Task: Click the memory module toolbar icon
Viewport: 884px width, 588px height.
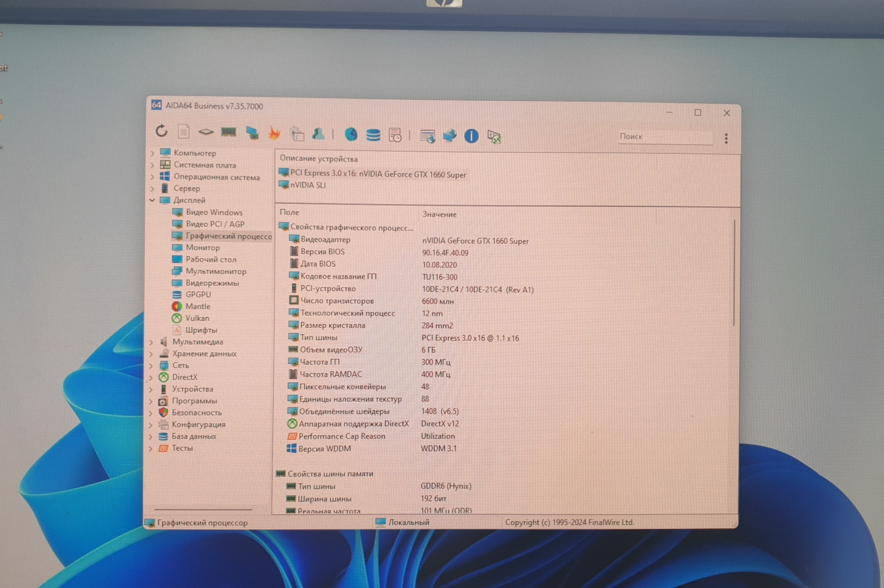Action: pyautogui.click(x=229, y=132)
